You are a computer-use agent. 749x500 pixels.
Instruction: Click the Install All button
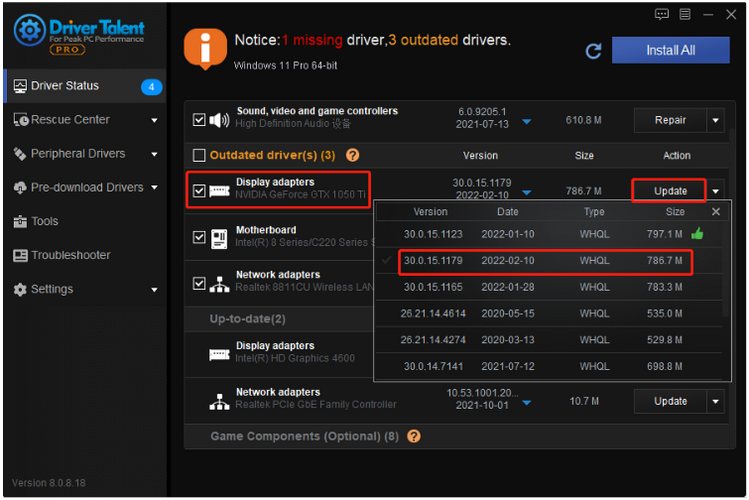tap(671, 50)
